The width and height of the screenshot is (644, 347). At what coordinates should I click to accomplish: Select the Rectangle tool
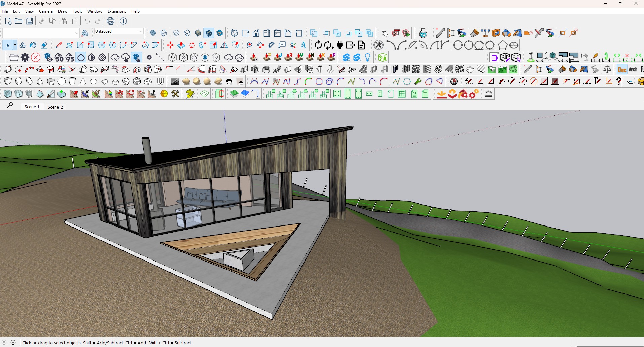tap(80, 45)
